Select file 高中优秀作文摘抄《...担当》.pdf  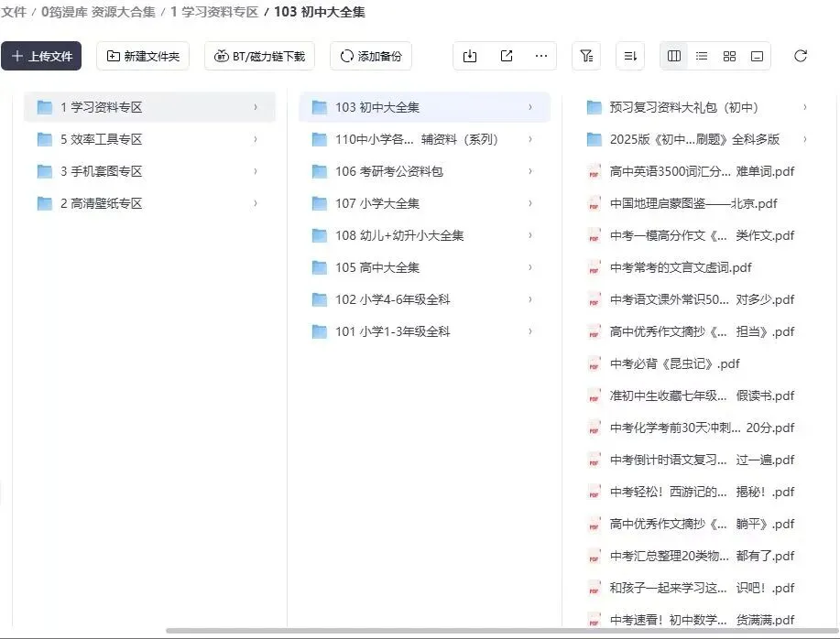click(699, 331)
